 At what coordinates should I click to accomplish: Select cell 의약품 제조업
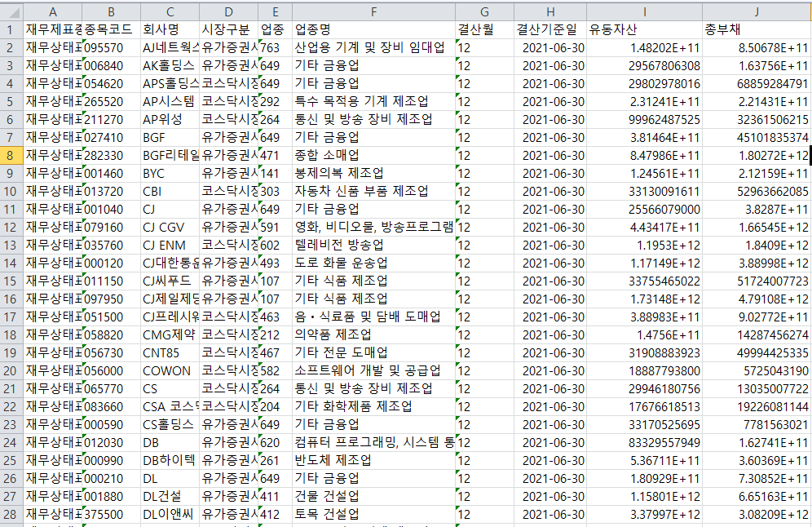coord(373,335)
